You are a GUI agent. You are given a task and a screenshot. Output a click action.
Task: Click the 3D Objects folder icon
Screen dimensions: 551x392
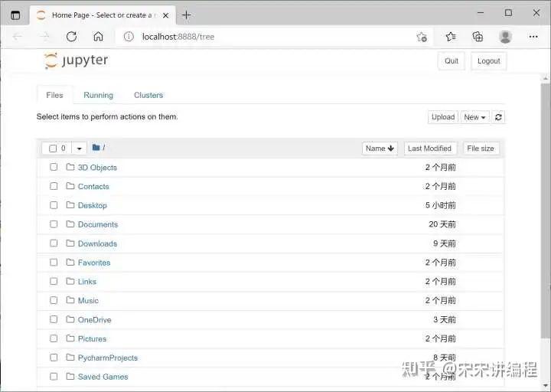[x=70, y=167]
